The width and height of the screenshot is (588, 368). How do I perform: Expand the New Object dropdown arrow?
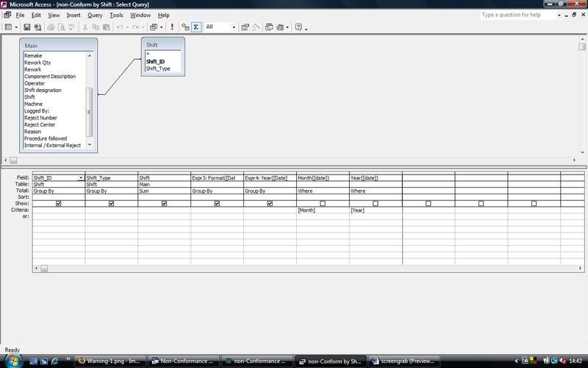click(x=287, y=27)
